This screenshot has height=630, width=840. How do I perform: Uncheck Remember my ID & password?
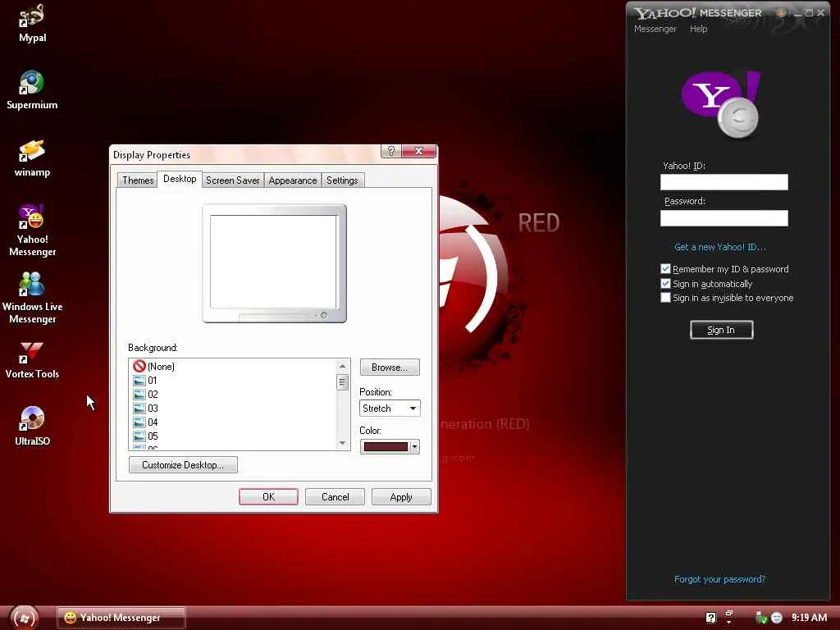665,269
